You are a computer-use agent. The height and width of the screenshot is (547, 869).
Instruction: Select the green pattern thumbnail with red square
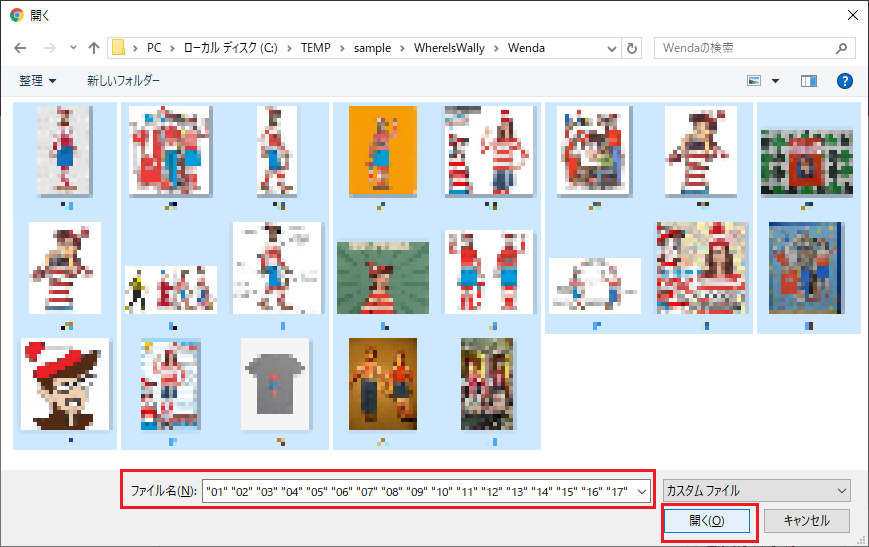[807, 162]
